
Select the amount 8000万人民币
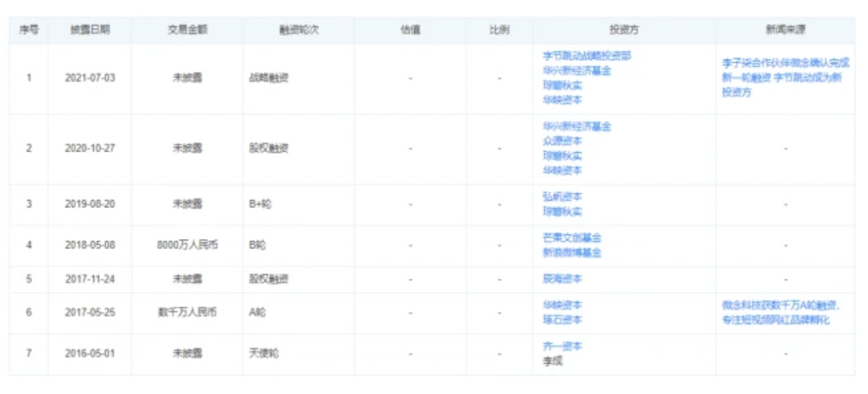187,245
